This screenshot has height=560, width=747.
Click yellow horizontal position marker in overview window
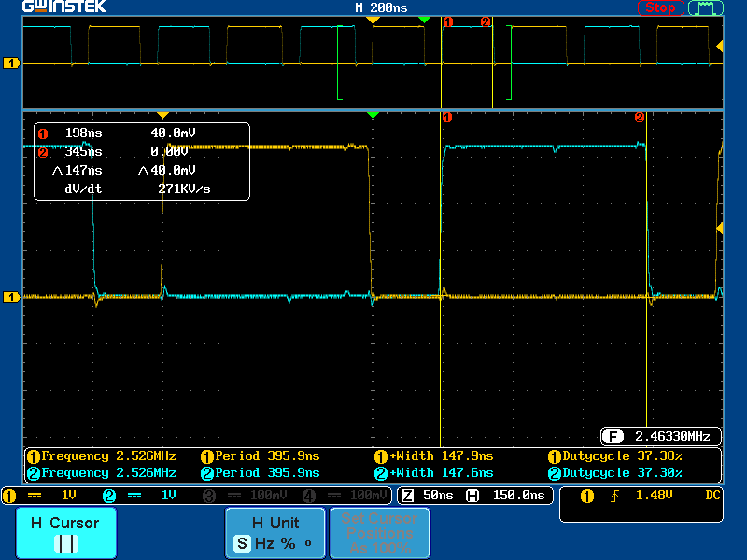point(373,20)
